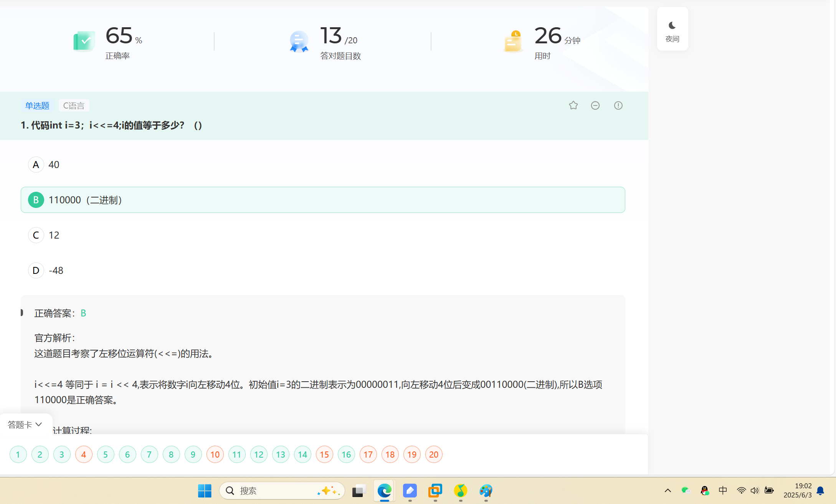This screenshot has width=836, height=504.
Task: Open the Paint palette taskbar icon
Action: [x=486, y=491]
